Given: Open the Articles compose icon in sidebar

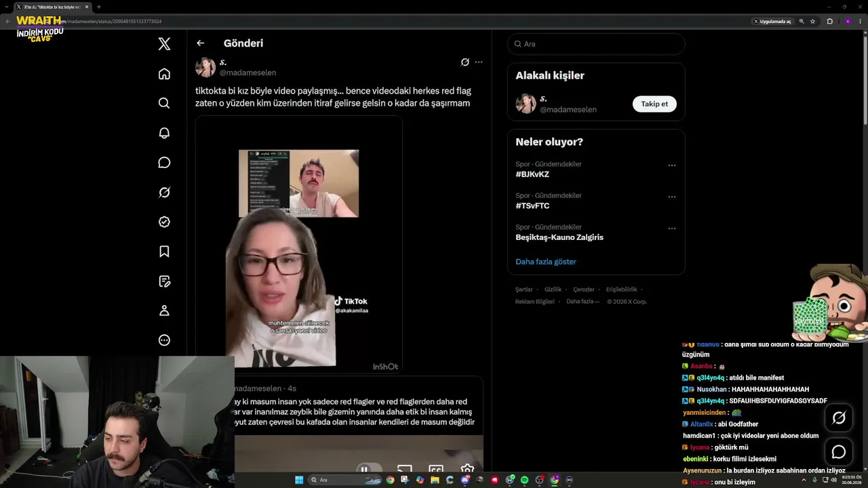Looking at the screenshot, I should 164,281.
